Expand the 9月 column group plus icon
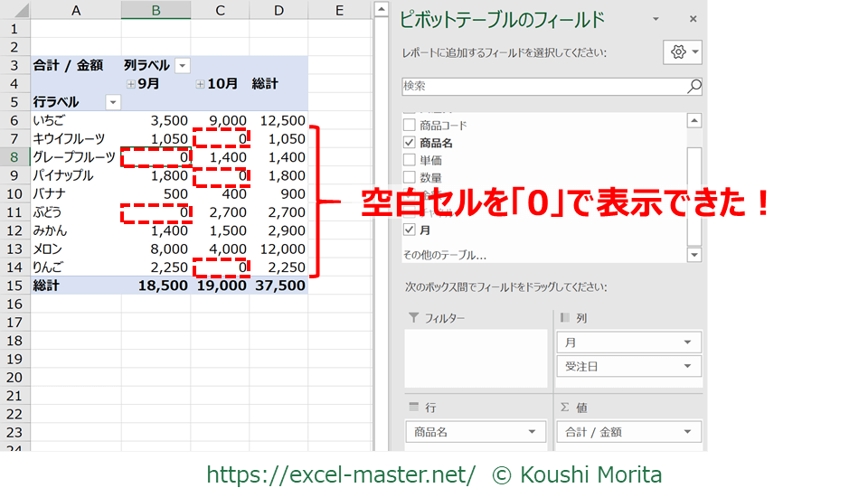Viewport: 868px width, 488px height. pyautogui.click(x=131, y=84)
